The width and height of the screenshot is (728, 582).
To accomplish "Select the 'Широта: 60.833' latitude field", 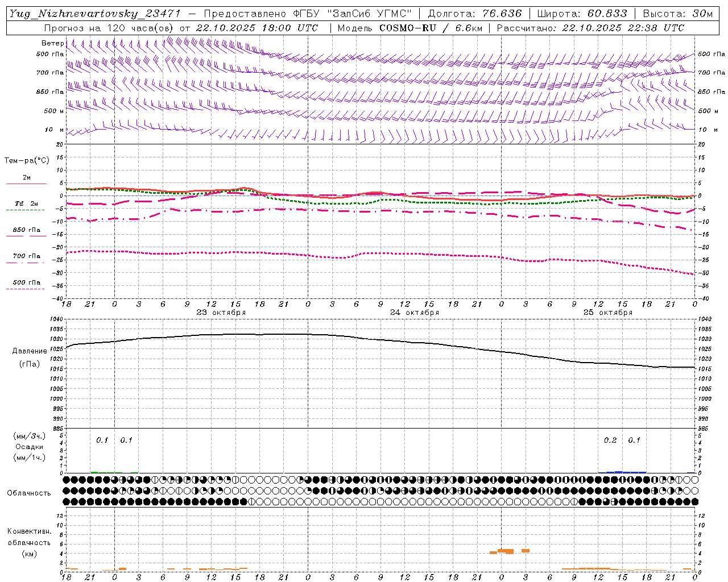I will pyautogui.click(x=582, y=14).
